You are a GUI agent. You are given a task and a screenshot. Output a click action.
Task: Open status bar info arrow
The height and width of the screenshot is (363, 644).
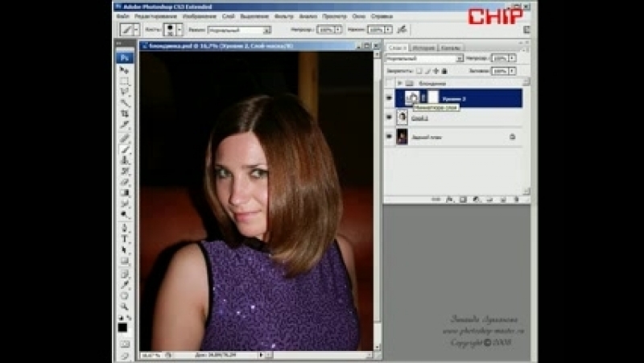coord(262,354)
